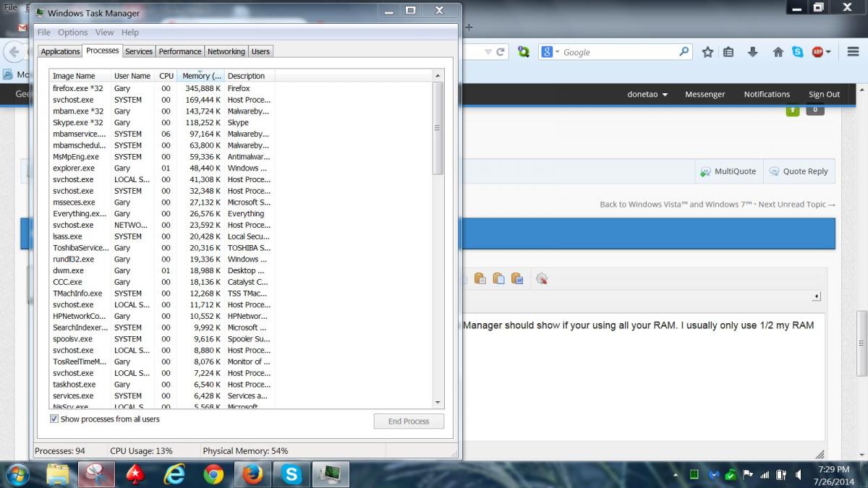Open File Explorer from the taskbar

click(x=58, y=474)
